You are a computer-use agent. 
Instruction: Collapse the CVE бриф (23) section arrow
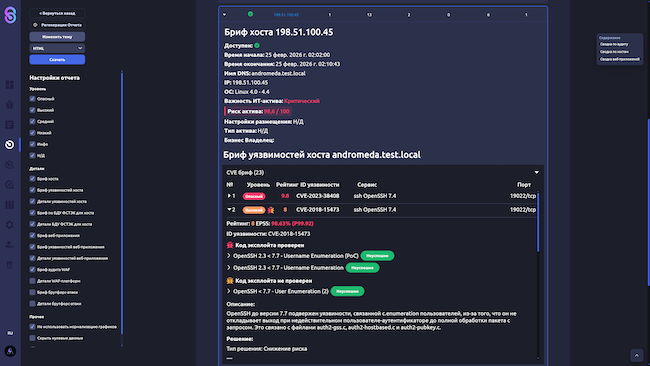(x=536, y=172)
